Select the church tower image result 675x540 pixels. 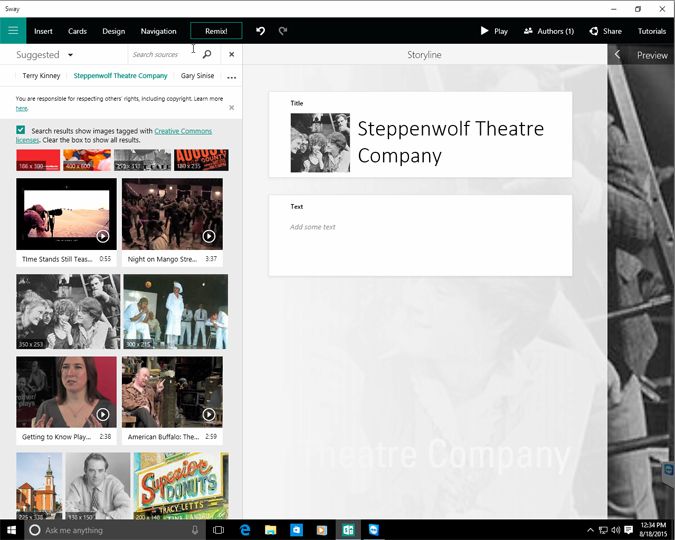39,486
